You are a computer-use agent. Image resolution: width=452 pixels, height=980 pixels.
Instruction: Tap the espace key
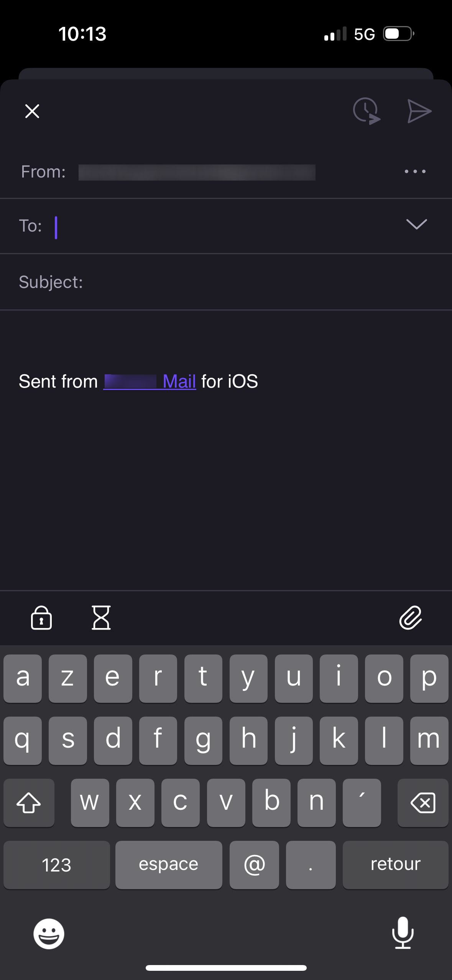point(169,865)
